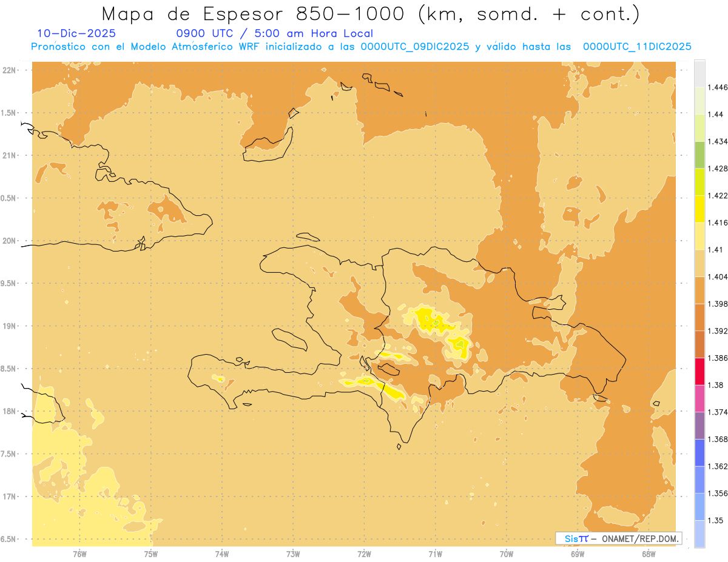This screenshot has height=562, width=728.
Task: Click the 21N latitude label
Action: 10,155
